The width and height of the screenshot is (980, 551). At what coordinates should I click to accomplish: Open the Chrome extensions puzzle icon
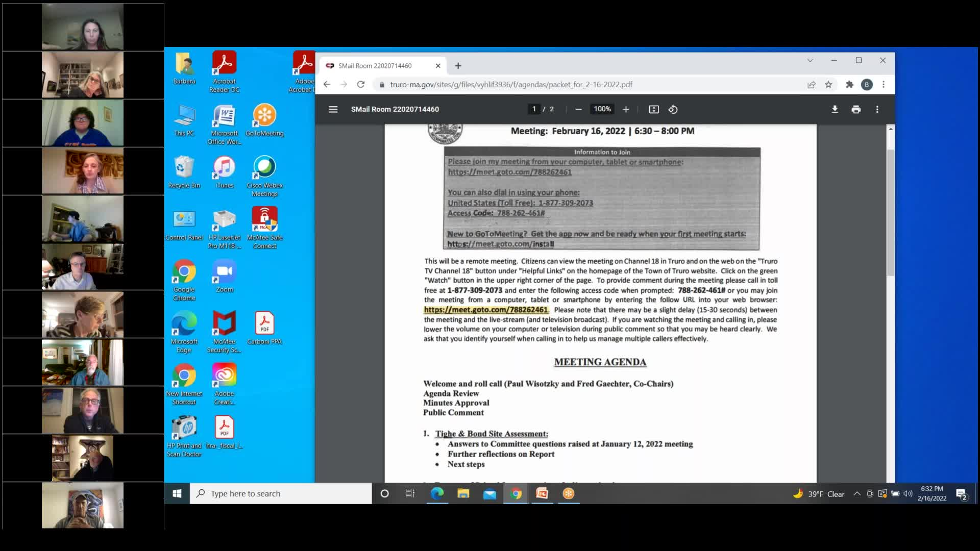pos(849,85)
